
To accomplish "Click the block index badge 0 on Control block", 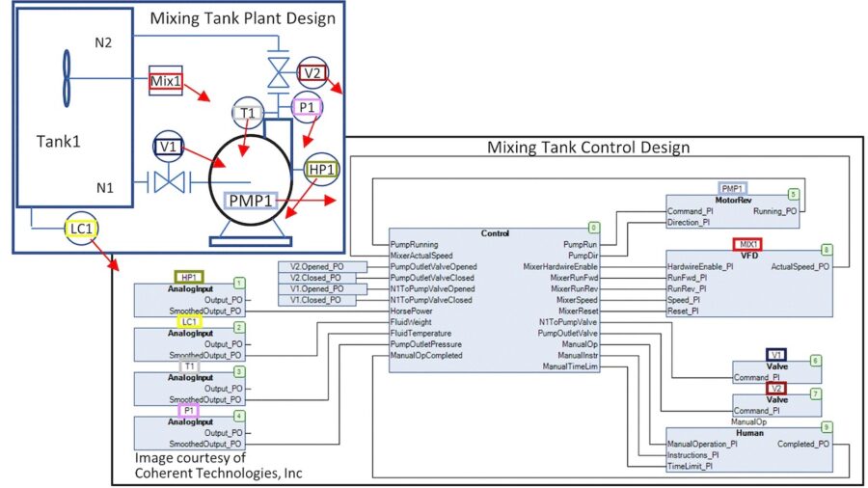I will [593, 228].
